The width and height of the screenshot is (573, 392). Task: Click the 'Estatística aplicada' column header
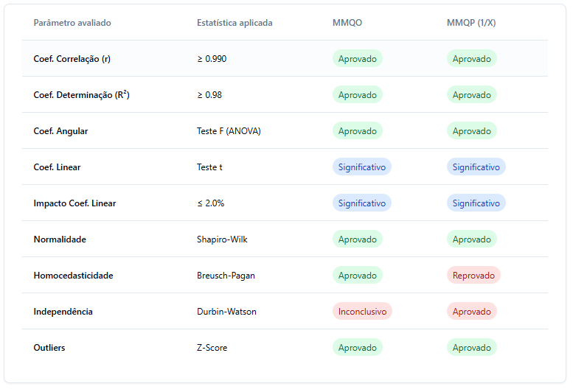[235, 23]
